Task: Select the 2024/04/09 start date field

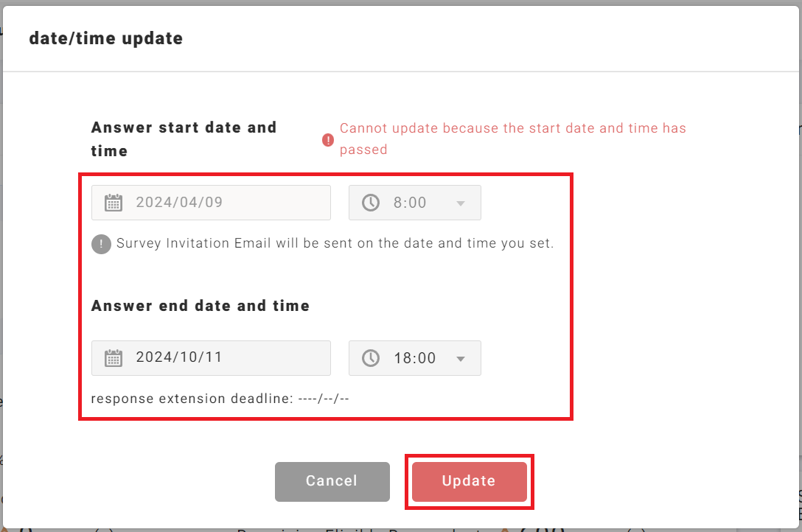Action: point(221,203)
